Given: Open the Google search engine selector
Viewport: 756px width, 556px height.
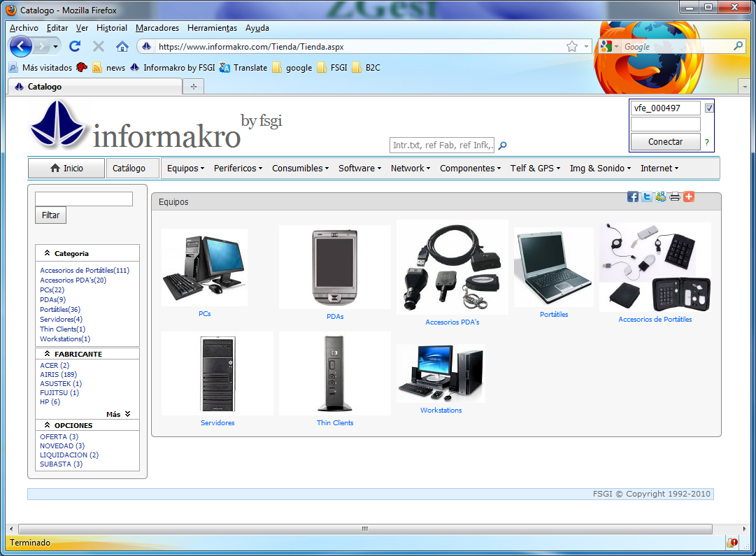Looking at the screenshot, I should pyautogui.click(x=609, y=46).
